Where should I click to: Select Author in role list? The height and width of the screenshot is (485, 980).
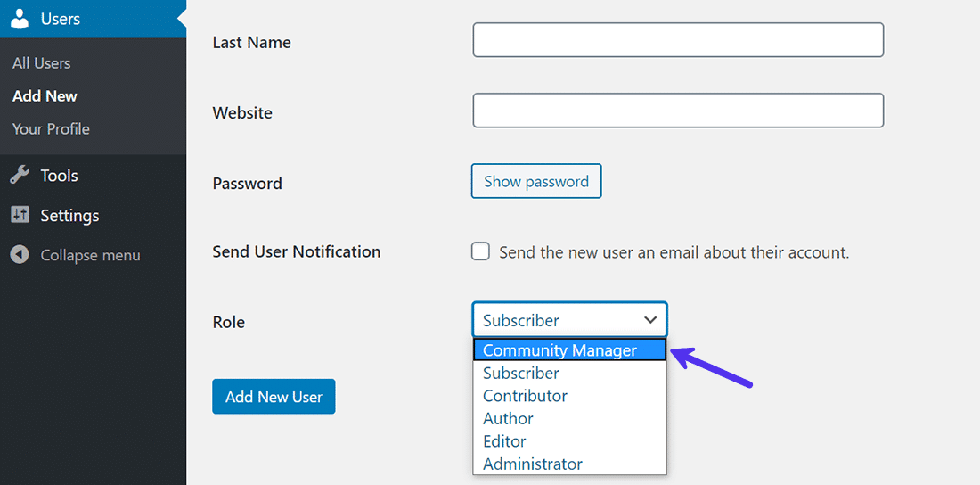pos(508,419)
